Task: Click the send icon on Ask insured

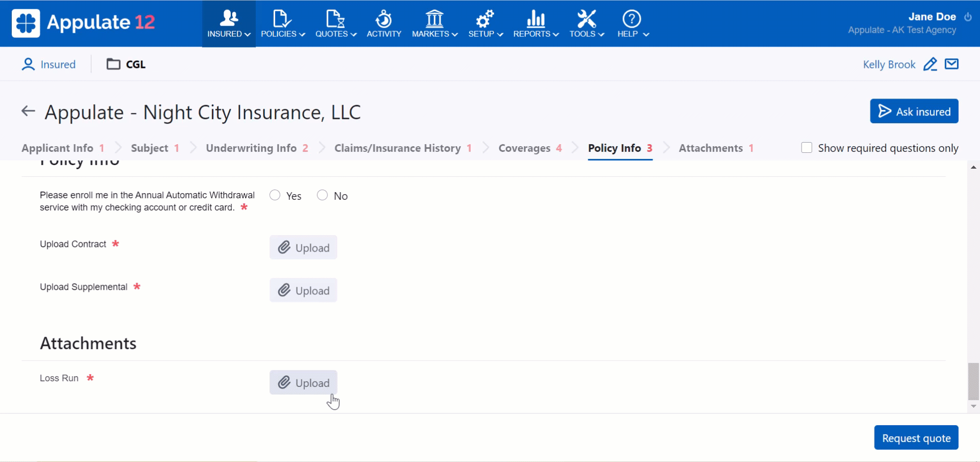Action: [x=884, y=111]
